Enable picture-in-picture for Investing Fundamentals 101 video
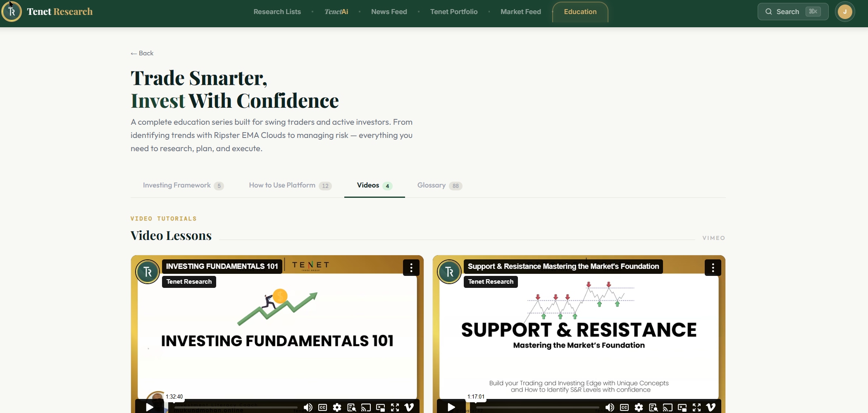The width and height of the screenshot is (868, 413). [381, 408]
